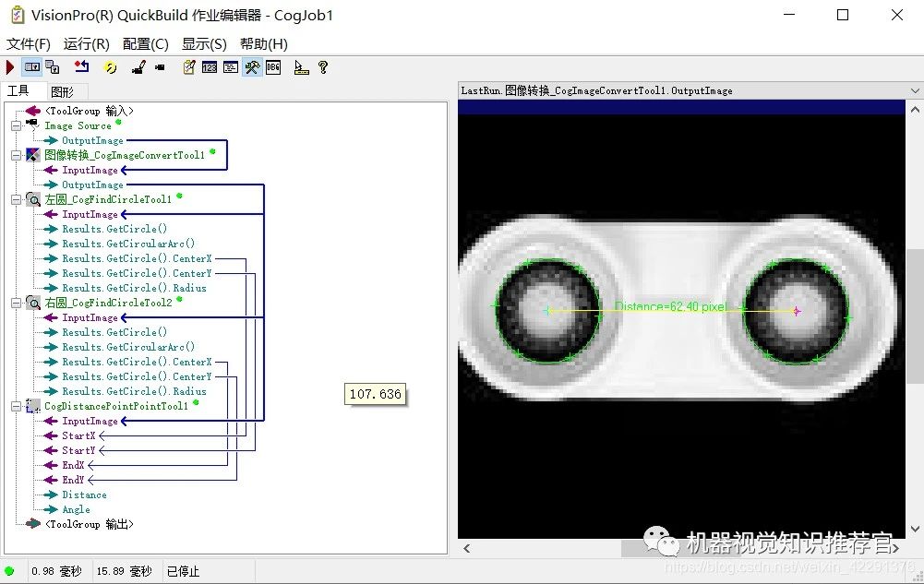This screenshot has width=924, height=584.
Task: Switch to the 图形 tab
Action: (x=63, y=92)
